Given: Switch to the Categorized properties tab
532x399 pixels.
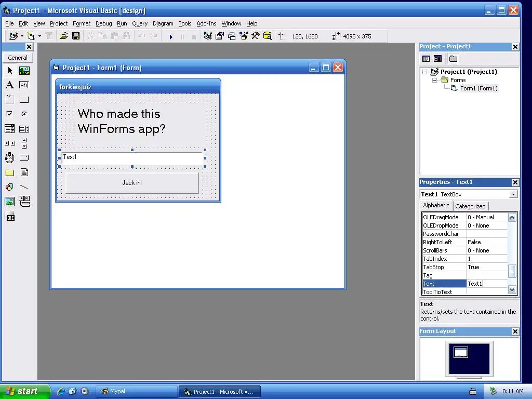Looking at the screenshot, I should (x=470, y=206).
